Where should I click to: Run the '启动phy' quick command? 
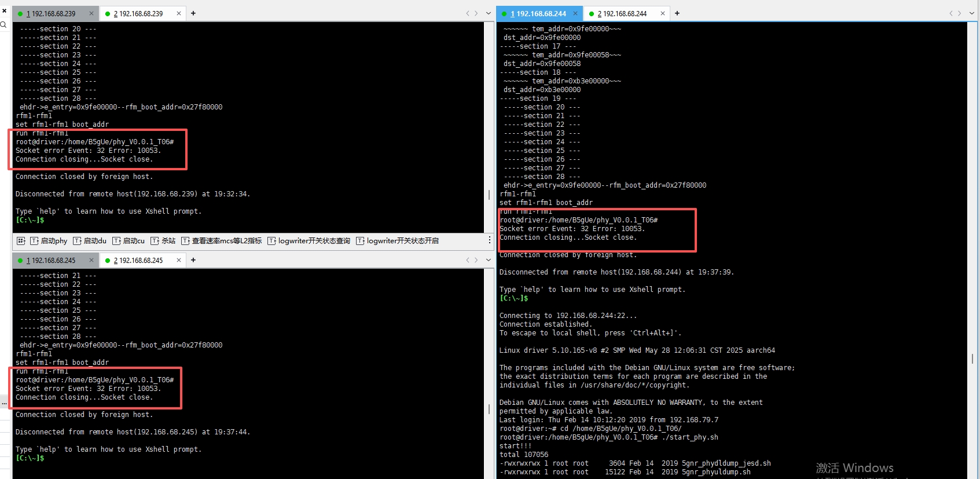click(49, 241)
